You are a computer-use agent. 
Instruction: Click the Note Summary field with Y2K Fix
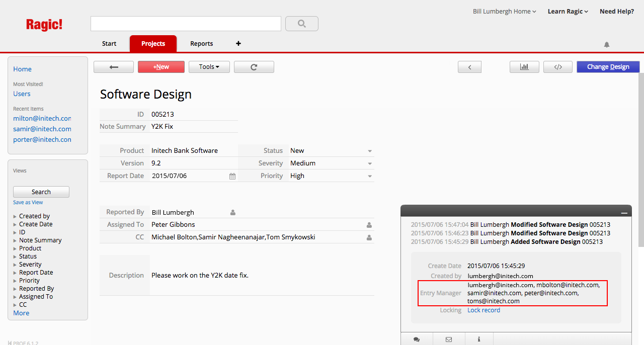tap(194, 127)
